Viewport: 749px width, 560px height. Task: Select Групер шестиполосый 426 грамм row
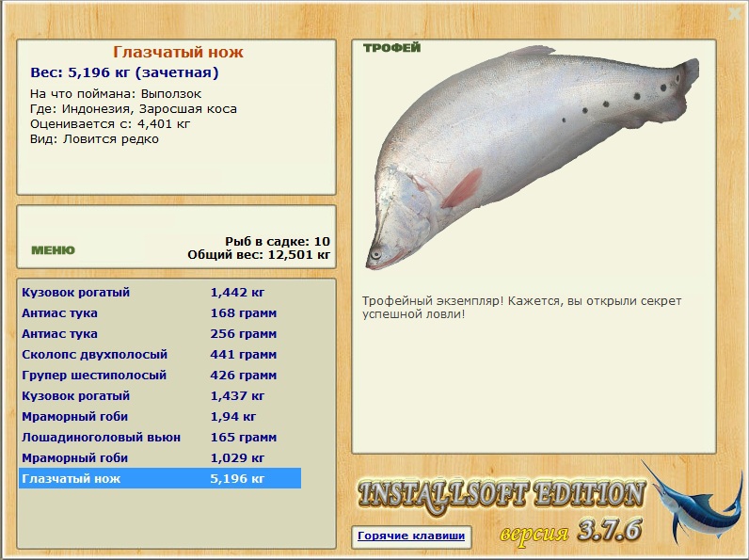click(160, 376)
